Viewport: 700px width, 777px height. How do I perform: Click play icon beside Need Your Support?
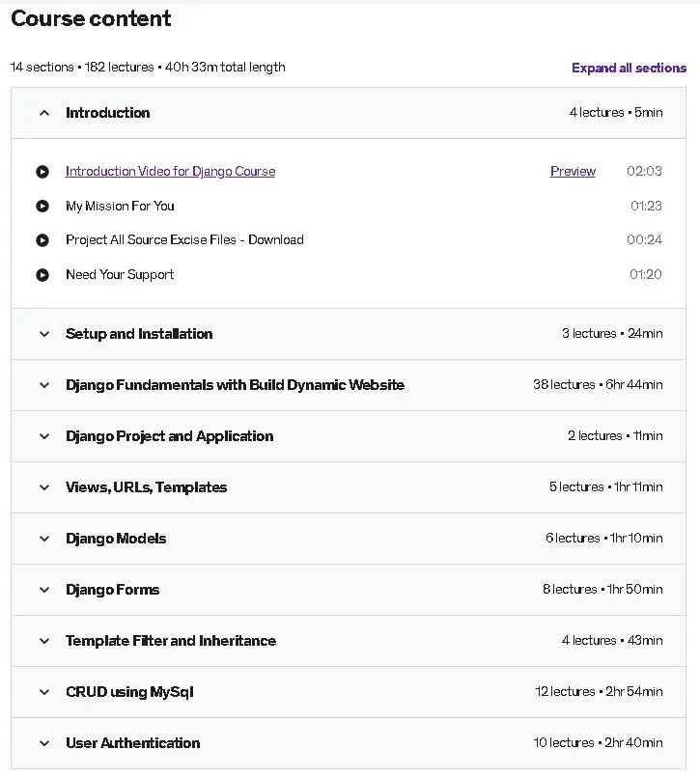[42, 274]
